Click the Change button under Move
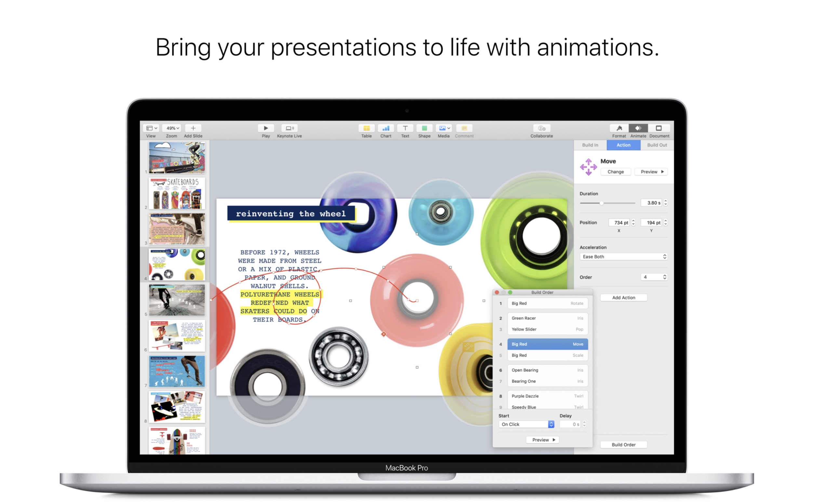 point(615,172)
